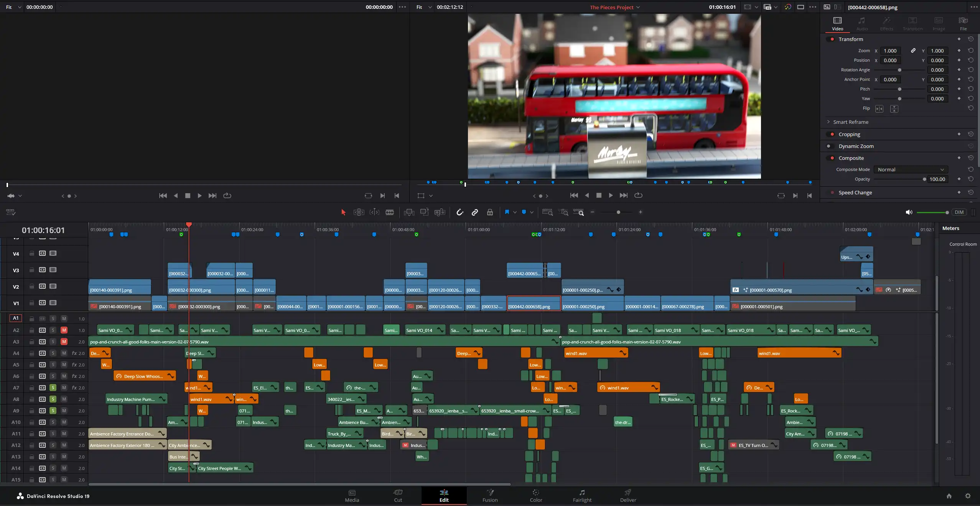
Task: Open source viewer Fit zoom dropdown
Action: (13, 7)
